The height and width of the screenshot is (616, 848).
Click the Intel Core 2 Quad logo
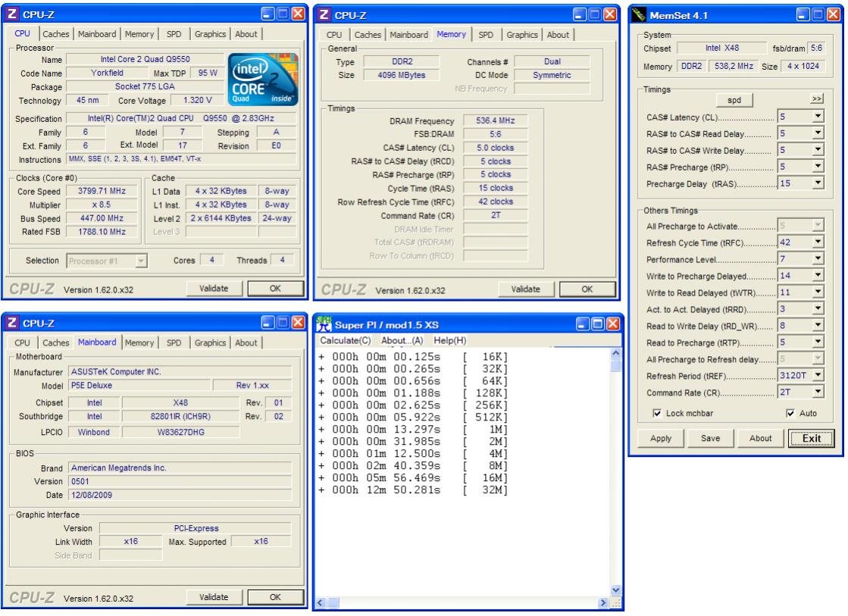(263, 79)
